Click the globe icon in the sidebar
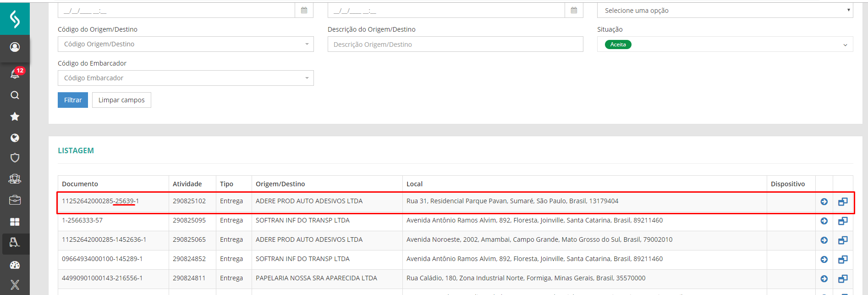This screenshot has height=295, width=868. point(15,138)
